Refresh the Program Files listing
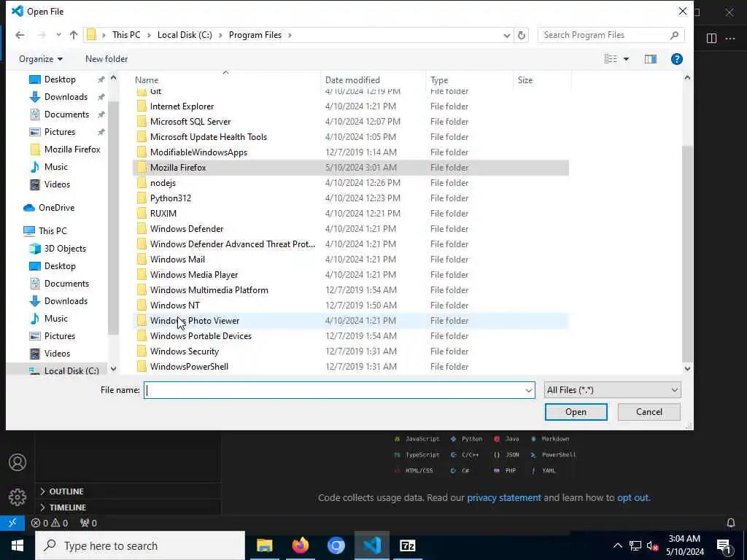 coord(522,35)
